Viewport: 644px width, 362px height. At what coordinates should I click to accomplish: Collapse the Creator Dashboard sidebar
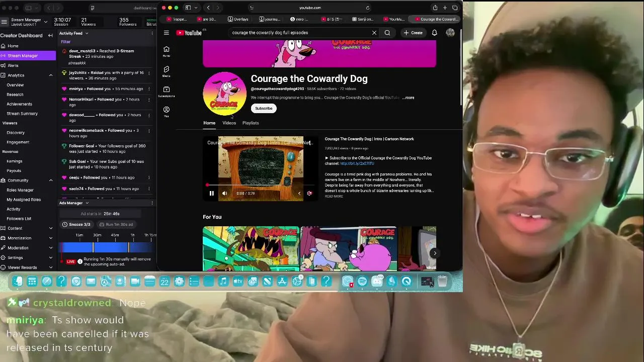tap(50, 35)
